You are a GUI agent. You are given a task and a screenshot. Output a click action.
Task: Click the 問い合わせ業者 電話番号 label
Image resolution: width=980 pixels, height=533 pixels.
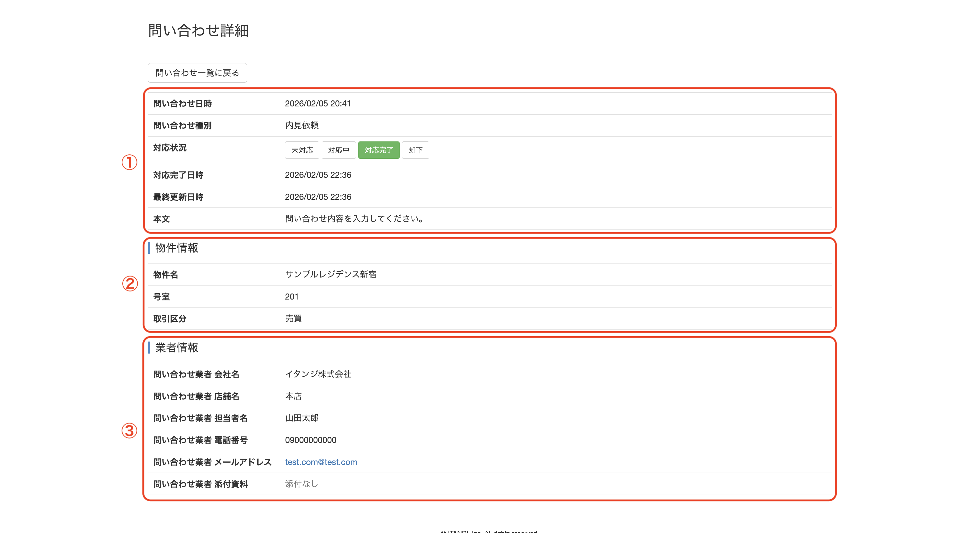[x=200, y=441]
